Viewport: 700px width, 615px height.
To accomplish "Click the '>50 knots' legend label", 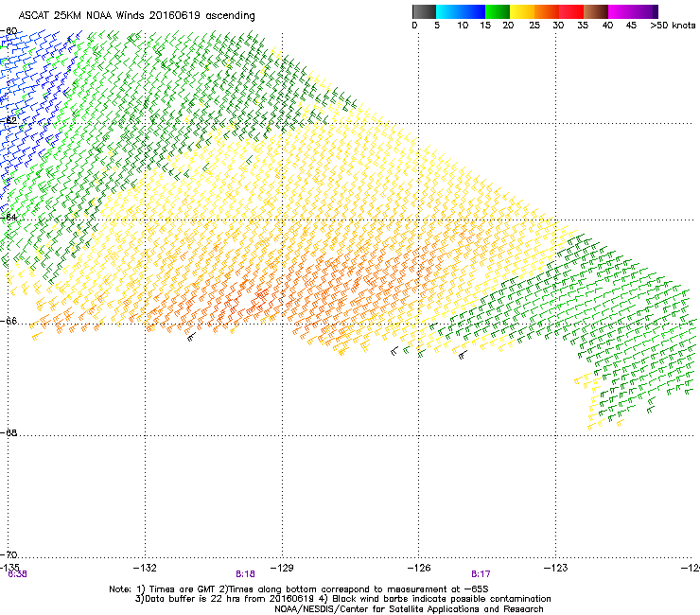I will 673,26.
